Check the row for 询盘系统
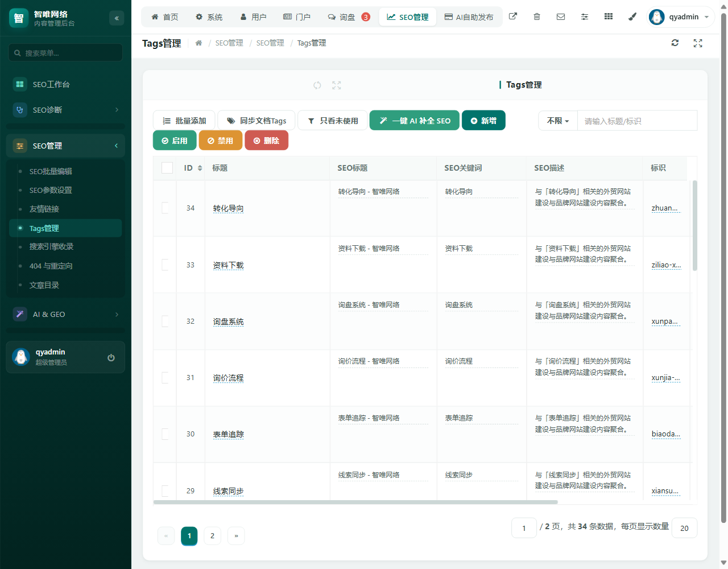This screenshot has height=569, width=728. click(165, 321)
